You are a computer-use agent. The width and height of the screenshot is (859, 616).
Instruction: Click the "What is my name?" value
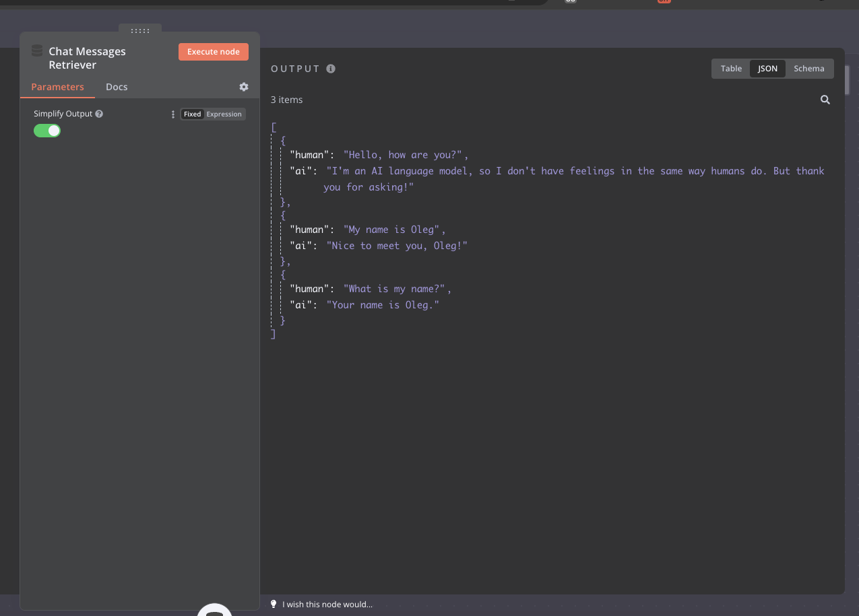click(x=394, y=289)
